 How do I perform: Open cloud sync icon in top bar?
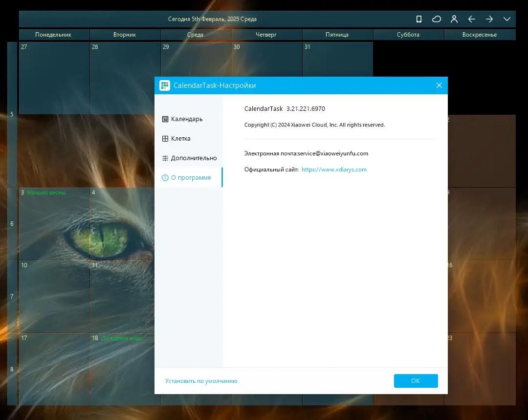437,19
